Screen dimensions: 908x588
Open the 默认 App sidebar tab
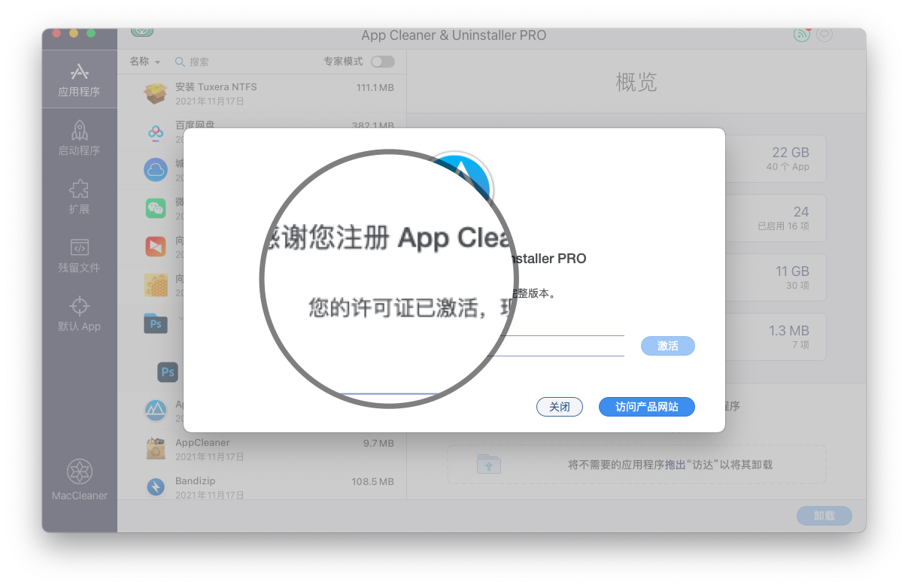point(80,314)
